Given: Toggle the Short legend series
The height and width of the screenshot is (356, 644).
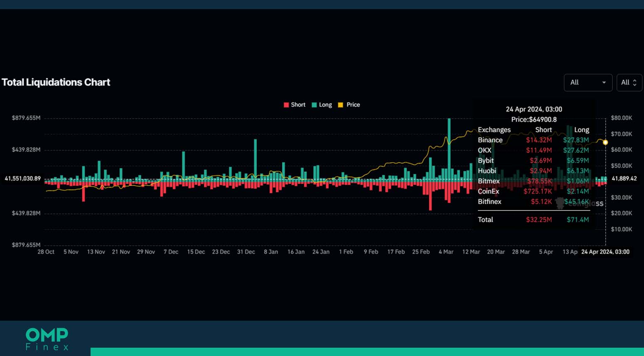Looking at the screenshot, I should tap(295, 105).
